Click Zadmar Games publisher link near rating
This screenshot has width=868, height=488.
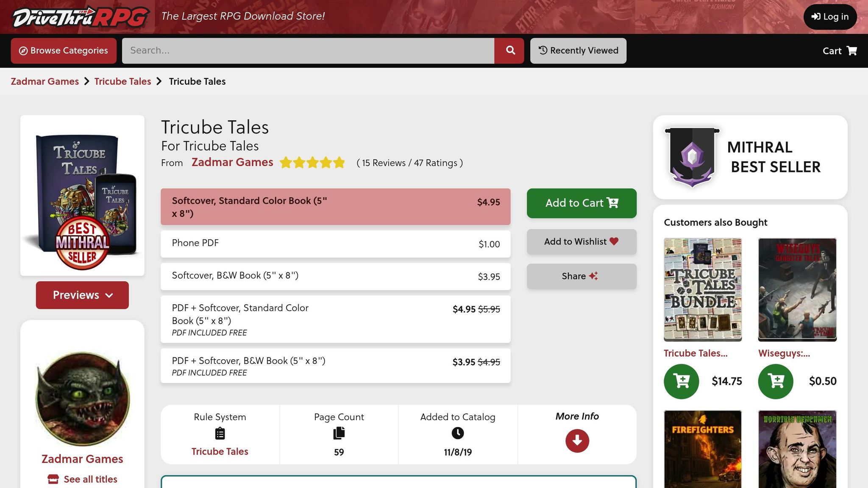[232, 162]
